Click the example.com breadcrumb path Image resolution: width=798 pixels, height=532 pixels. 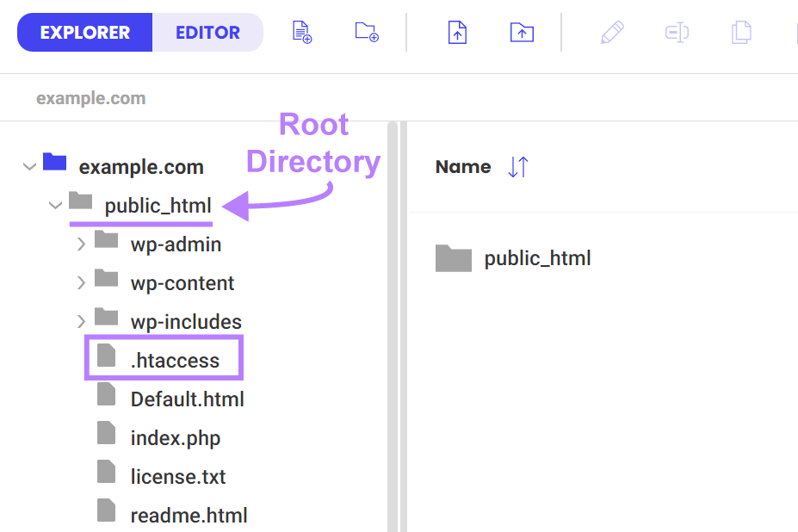click(91, 97)
